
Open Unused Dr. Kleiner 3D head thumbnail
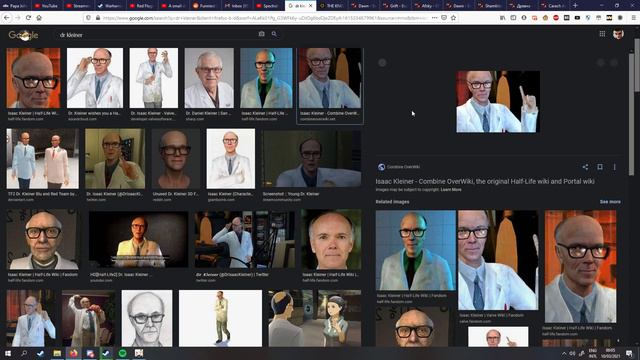coord(176,159)
